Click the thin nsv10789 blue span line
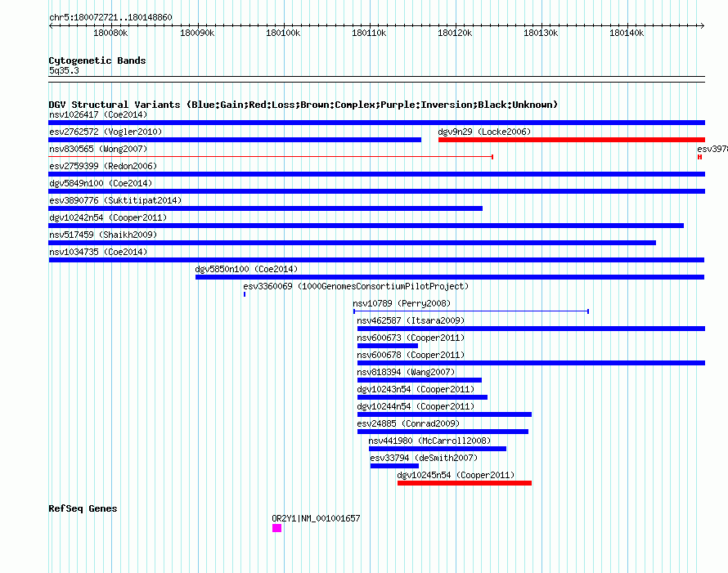 (x=471, y=311)
